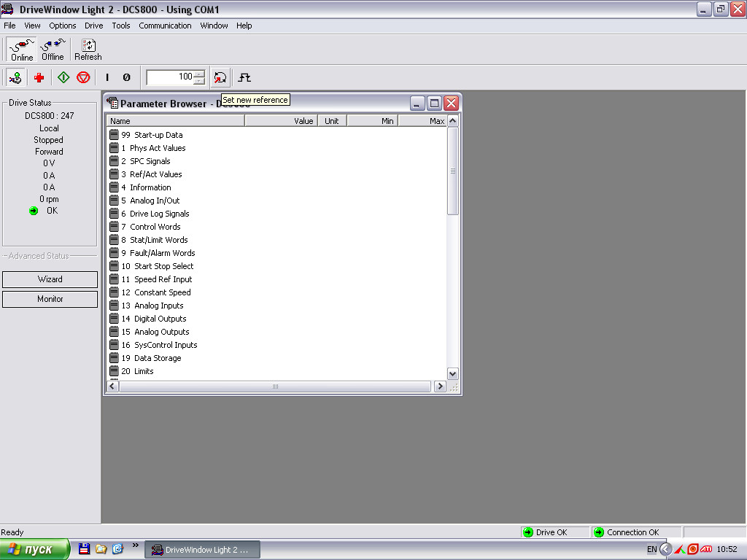The height and width of the screenshot is (560, 747).
Task: Open the Window menu
Action: click(x=214, y=26)
